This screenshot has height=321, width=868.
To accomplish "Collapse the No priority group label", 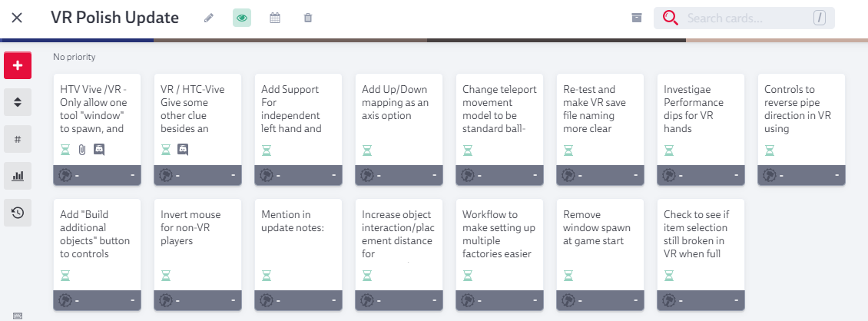I will (x=75, y=57).
